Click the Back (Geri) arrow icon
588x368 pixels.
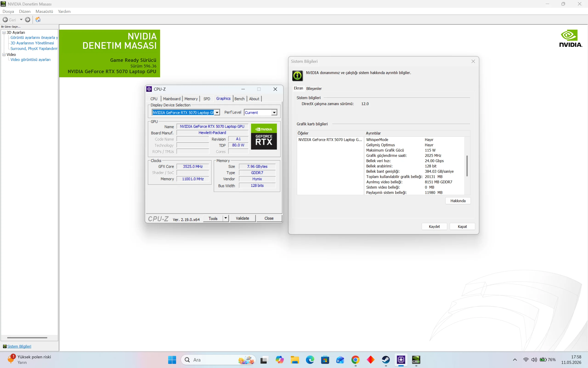click(5, 20)
